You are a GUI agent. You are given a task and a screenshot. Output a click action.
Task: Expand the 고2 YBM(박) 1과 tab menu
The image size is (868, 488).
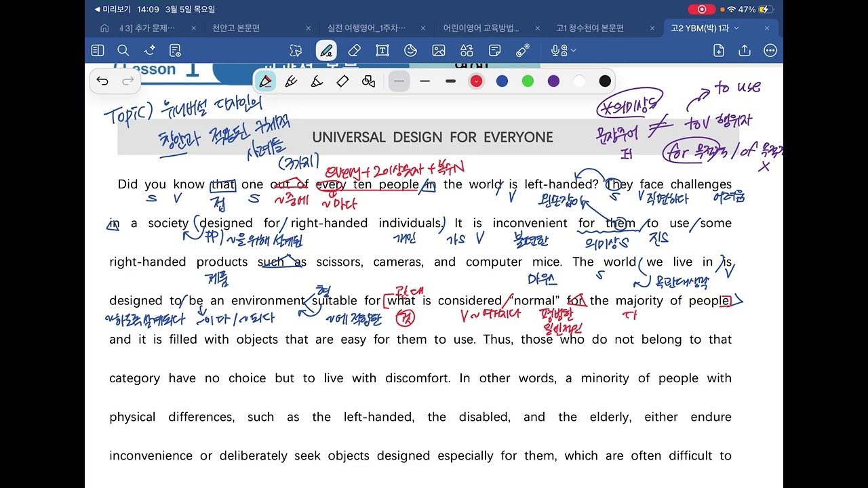tap(736, 28)
